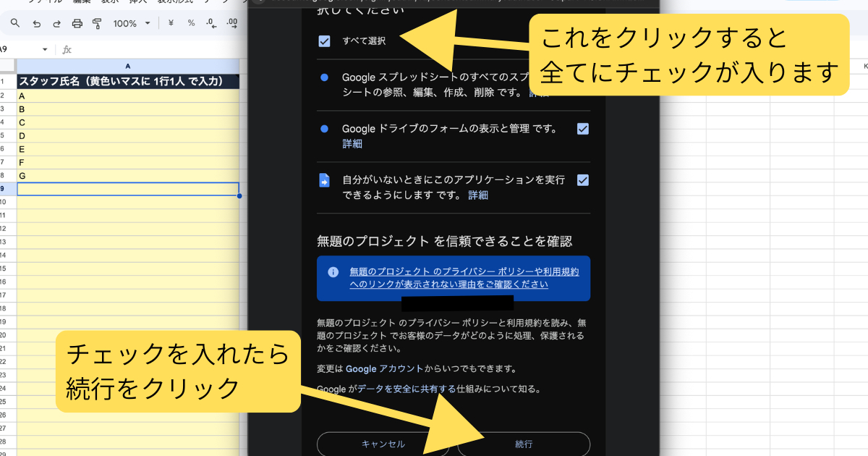Apply percent format

click(191, 24)
